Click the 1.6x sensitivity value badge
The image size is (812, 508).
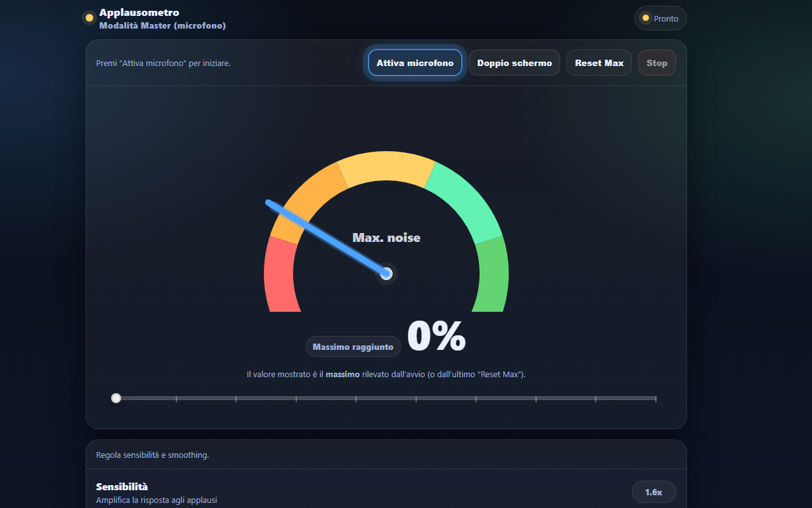653,492
